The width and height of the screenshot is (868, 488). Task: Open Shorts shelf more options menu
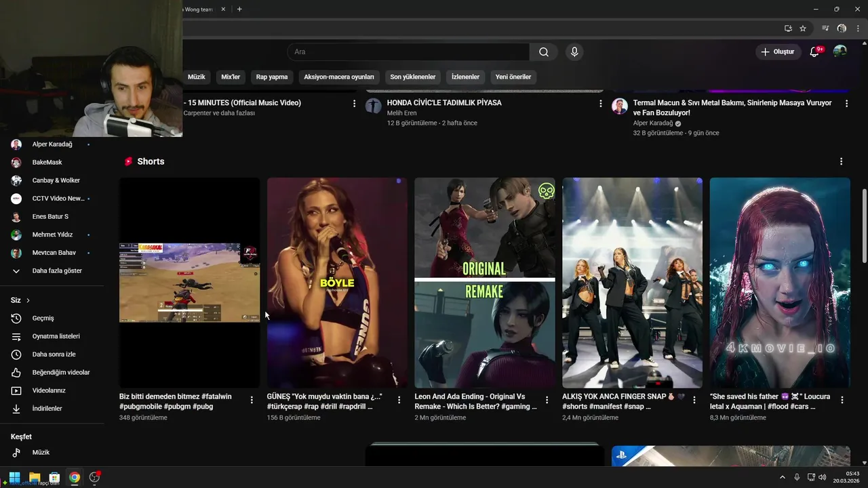click(841, 161)
